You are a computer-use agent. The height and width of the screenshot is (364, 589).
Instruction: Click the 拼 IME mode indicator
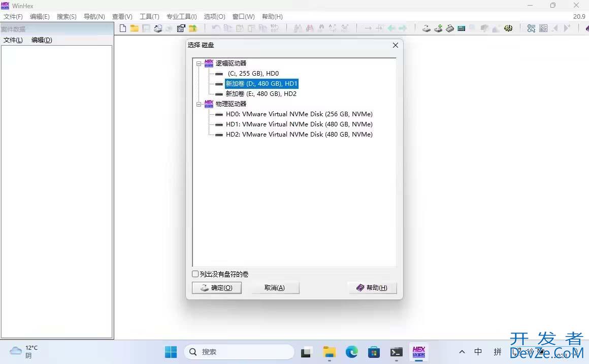pos(497,352)
